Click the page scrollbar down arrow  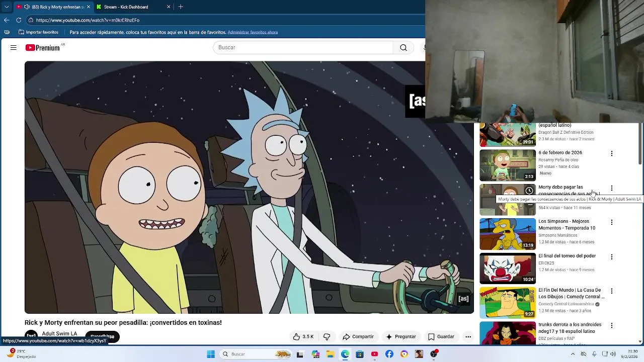pyautogui.click(x=640, y=342)
